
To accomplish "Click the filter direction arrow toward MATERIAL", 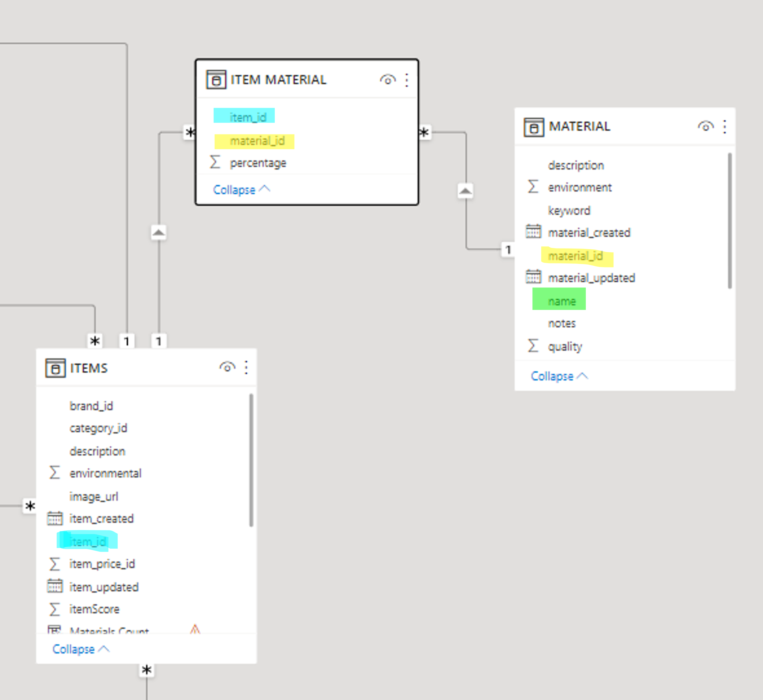I will pos(465,191).
